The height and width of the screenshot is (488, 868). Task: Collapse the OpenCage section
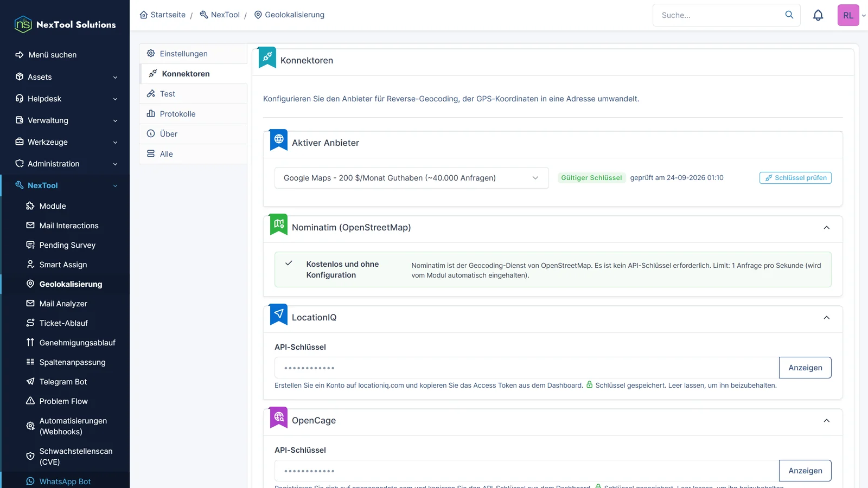coord(827,421)
